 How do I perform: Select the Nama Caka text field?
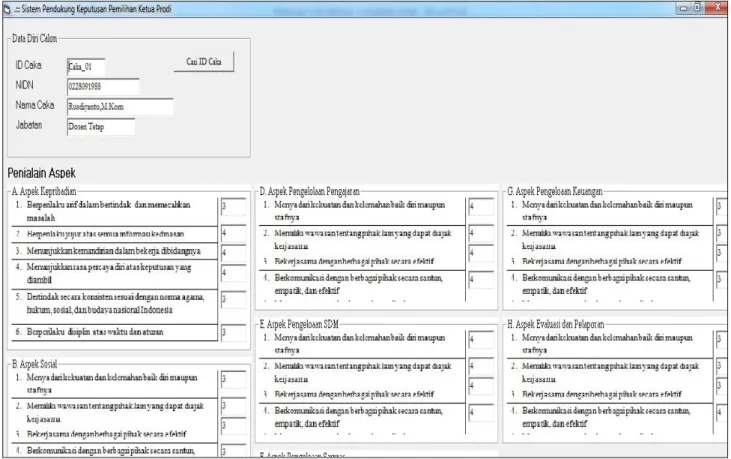[x=120, y=107]
